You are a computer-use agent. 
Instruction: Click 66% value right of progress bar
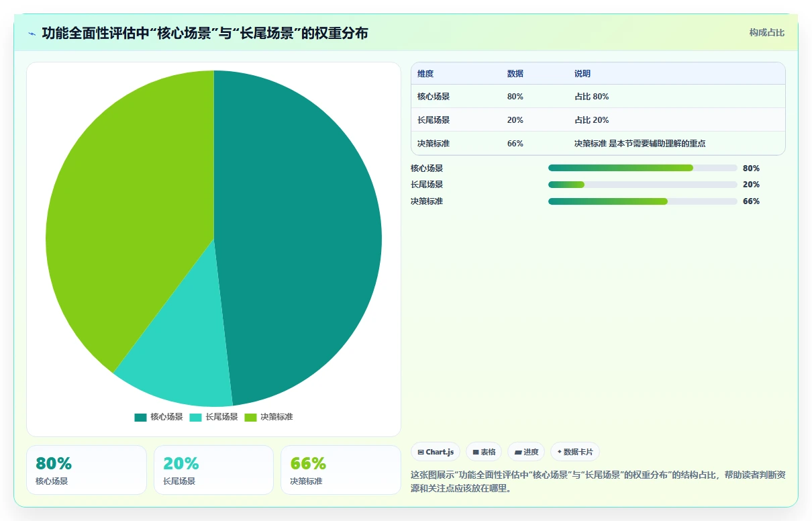pos(752,201)
